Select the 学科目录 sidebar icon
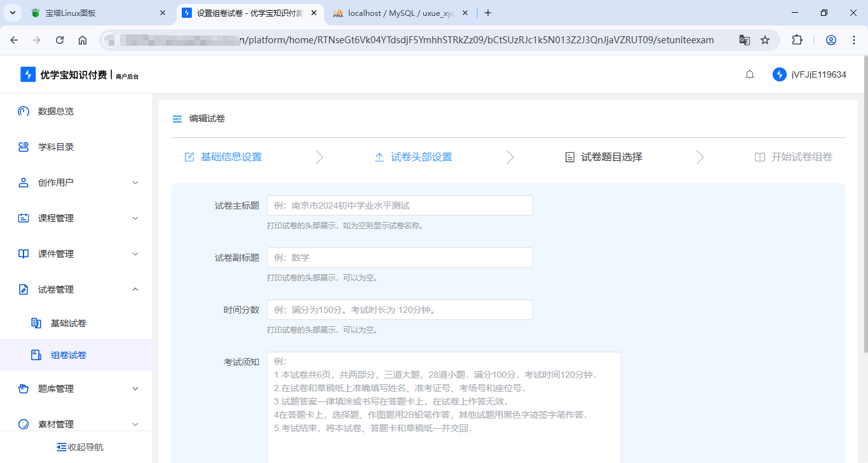868x463 pixels. 23,147
